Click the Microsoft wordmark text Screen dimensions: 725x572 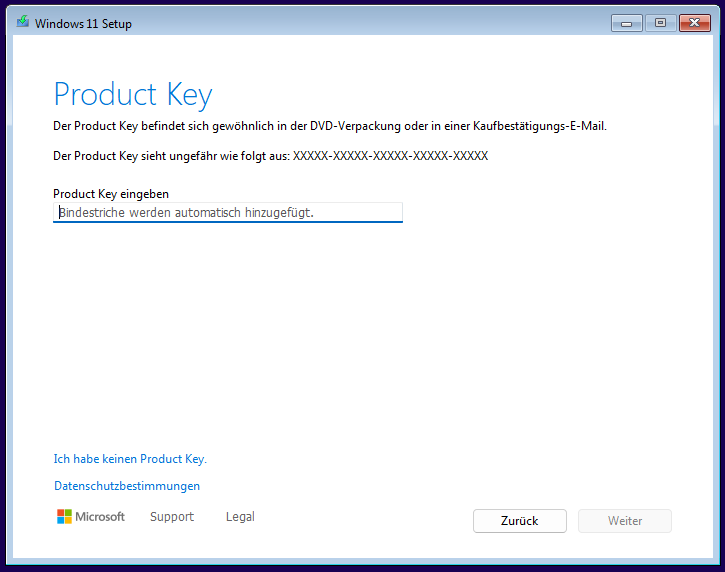click(100, 517)
